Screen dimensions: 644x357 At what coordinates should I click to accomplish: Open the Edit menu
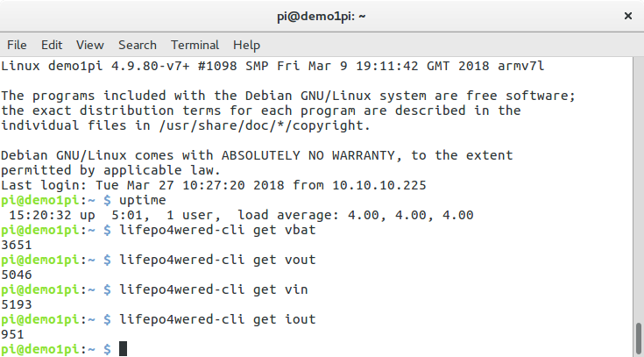pos(52,45)
